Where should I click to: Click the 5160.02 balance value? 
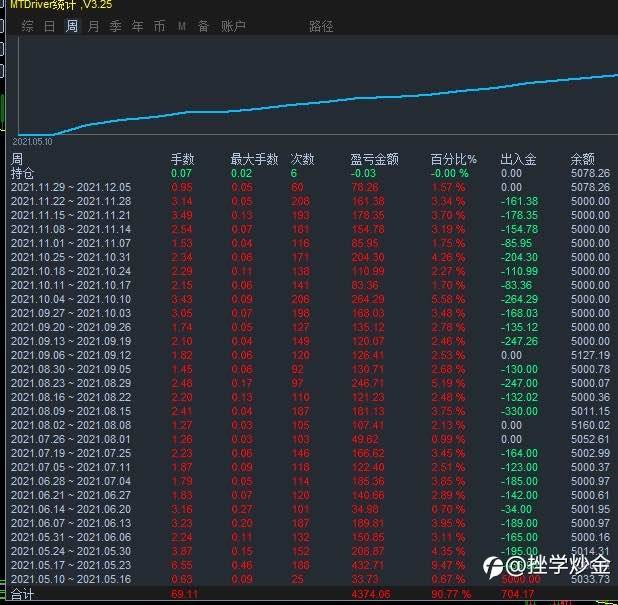click(590, 425)
